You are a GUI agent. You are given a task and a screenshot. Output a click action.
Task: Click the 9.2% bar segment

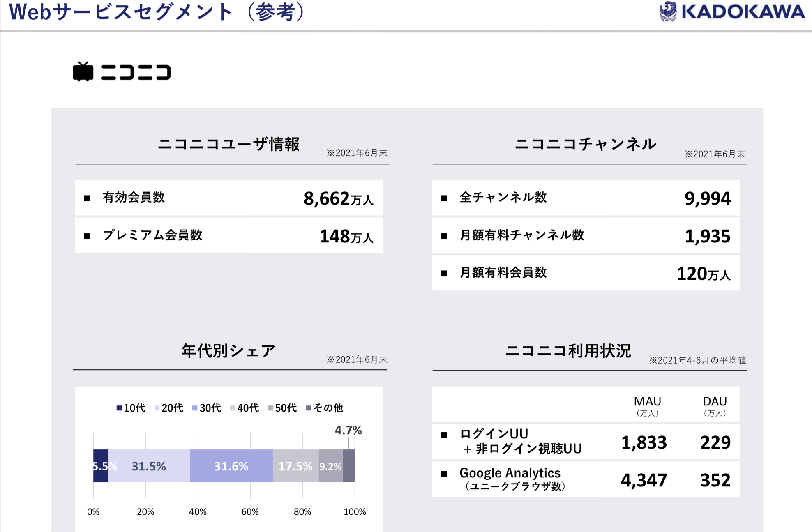point(331,466)
